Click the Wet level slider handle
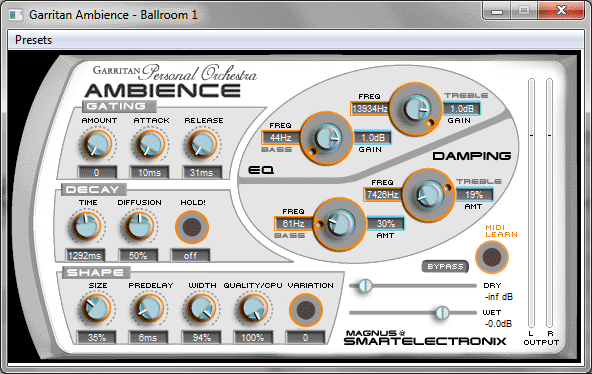The height and width of the screenshot is (374, 592). pyautogui.click(x=442, y=312)
